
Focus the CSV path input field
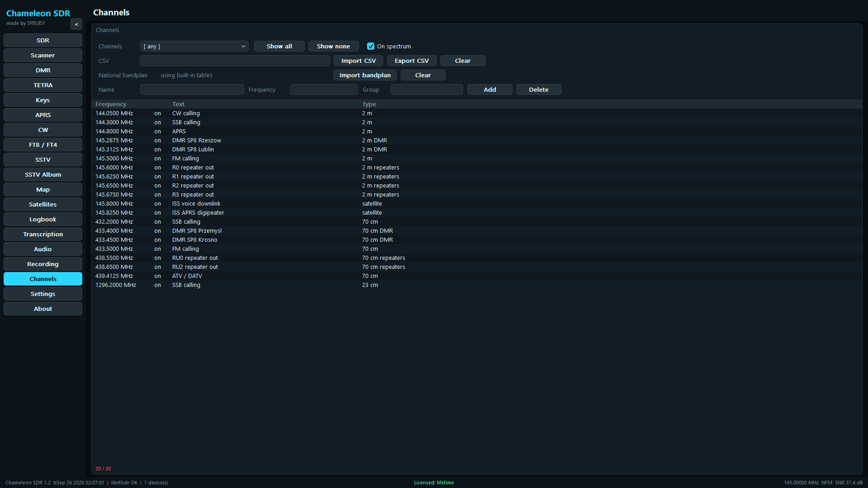click(235, 61)
